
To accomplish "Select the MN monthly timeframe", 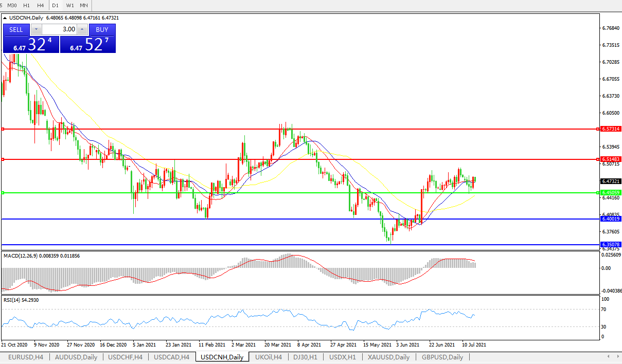I will pyautogui.click(x=83, y=5).
